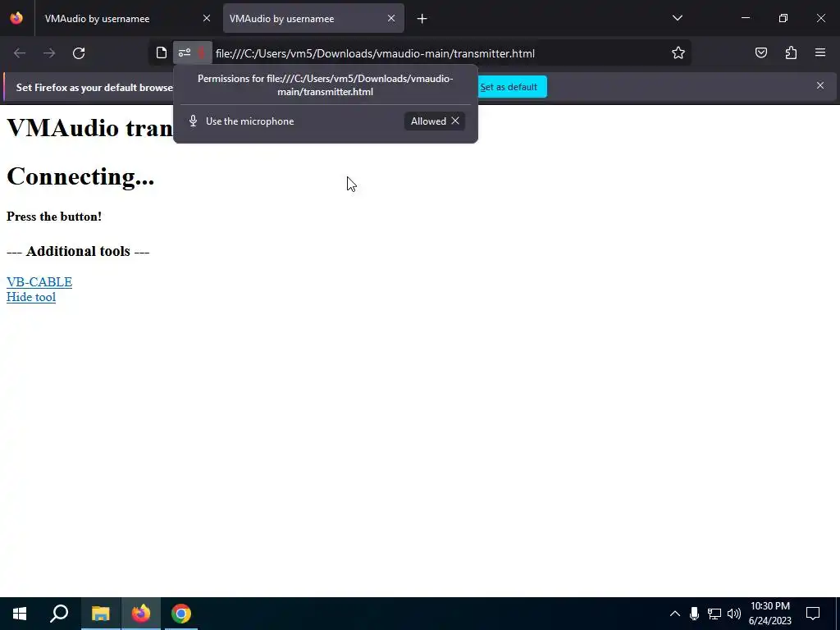
Task: Open the Hide tool link
Action: [31, 297]
